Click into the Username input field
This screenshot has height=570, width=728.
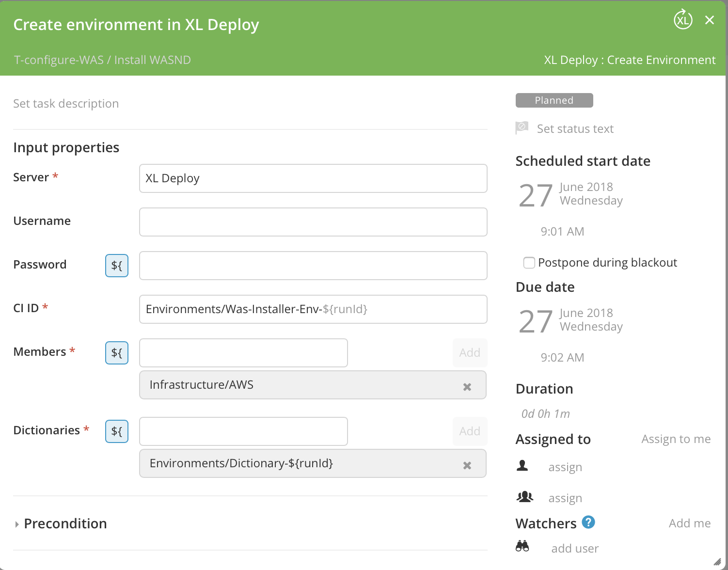[x=313, y=222]
